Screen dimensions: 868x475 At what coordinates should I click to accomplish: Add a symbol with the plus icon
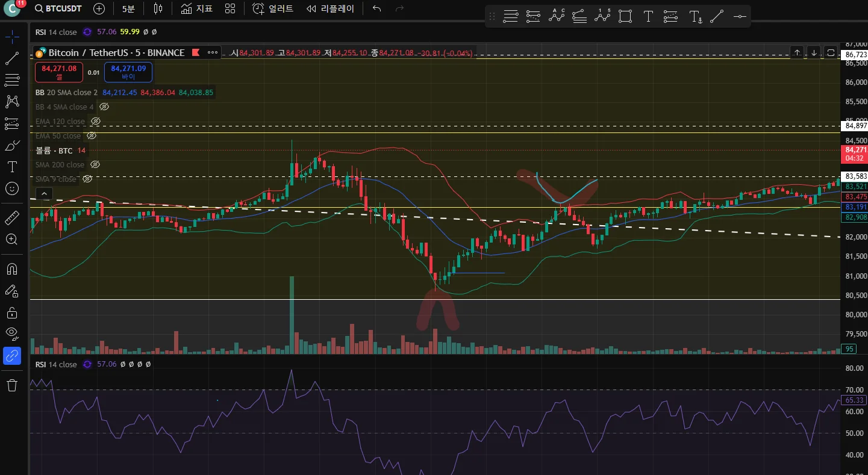99,9
